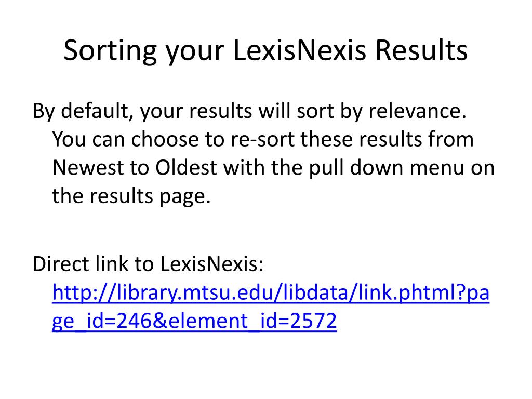Screen dimensions: 532x399
Task: Click the word Results in the title
Action: pos(421,50)
